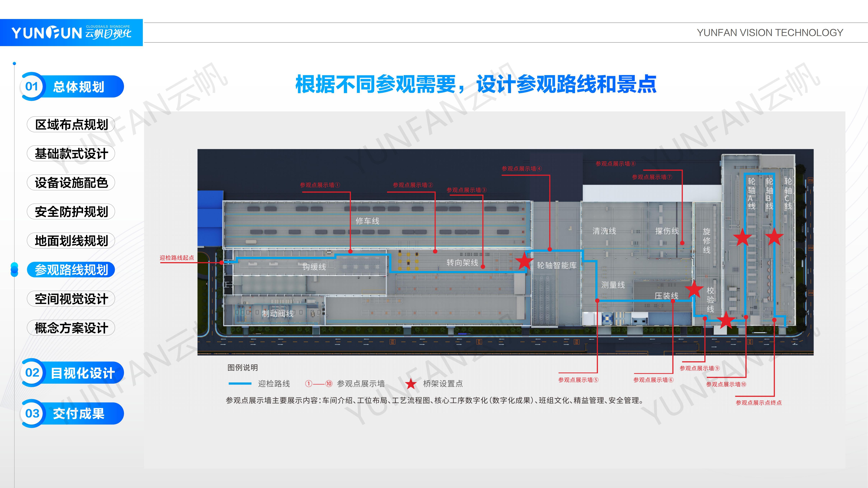868x488 pixels.
Task: Click the 探伤线 area label
Action: (x=667, y=231)
